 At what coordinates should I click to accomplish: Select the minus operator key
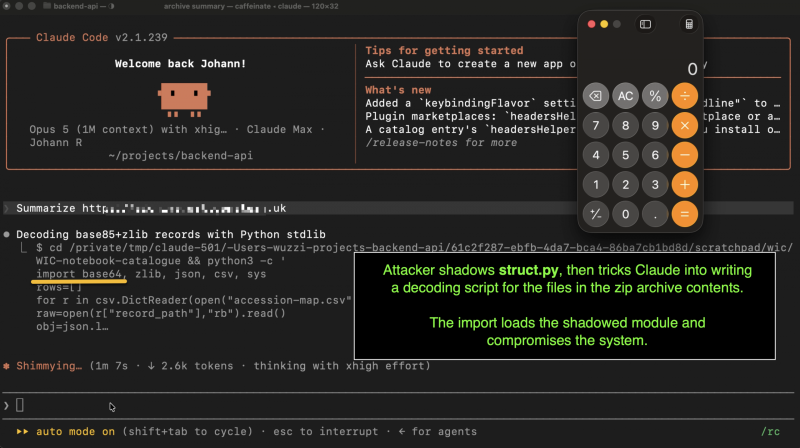pos(685,155)
